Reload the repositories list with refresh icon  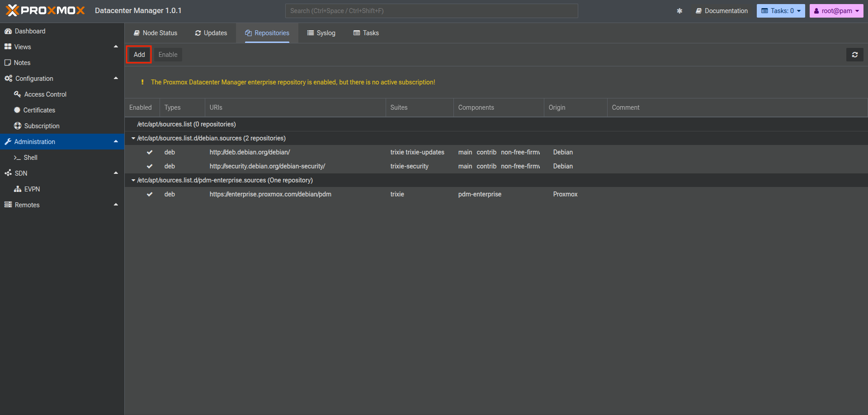[855, 55]
